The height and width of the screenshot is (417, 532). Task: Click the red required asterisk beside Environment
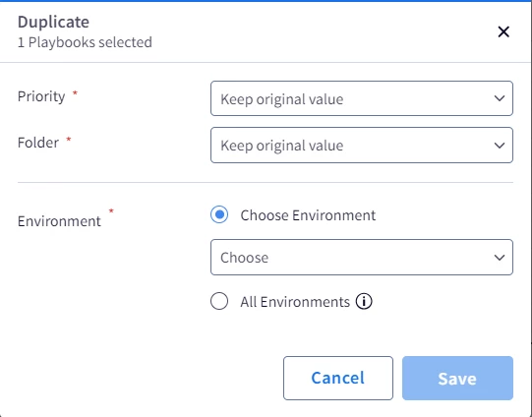pyautogui.click(x=111, y=211)
